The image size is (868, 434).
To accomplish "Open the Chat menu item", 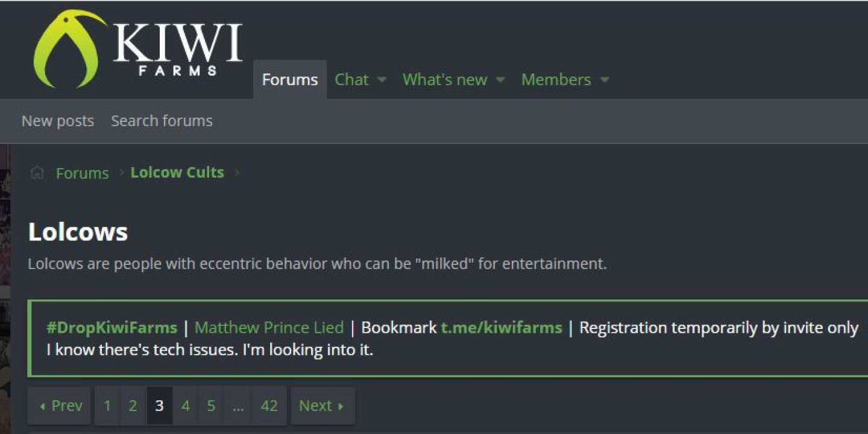I will [x=351, y=80].
